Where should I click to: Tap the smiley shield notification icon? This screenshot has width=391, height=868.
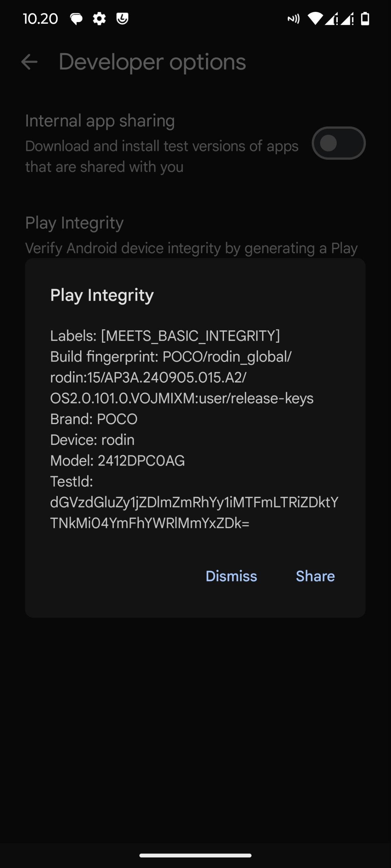pyautogui.click(x=122, y=19)
